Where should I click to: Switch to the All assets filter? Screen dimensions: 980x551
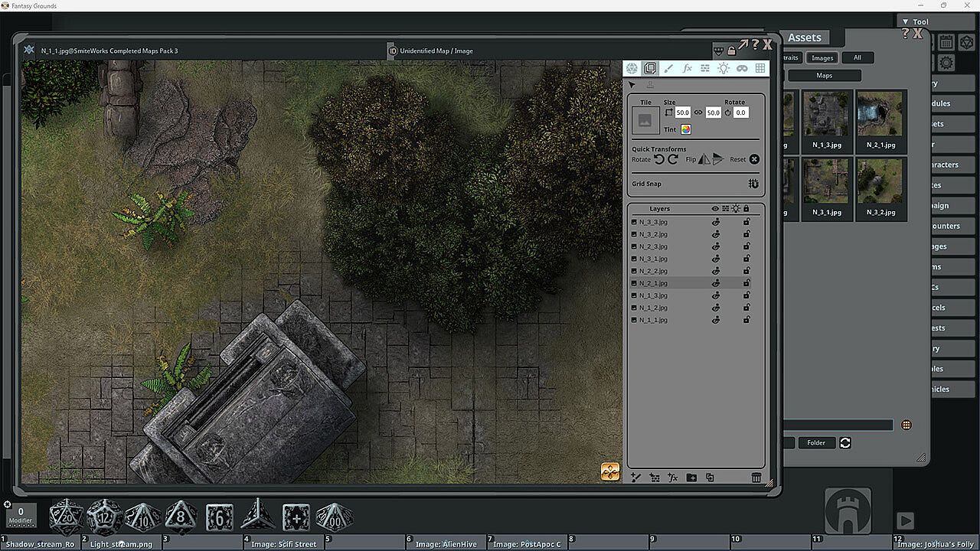click(x=857, y=57)
